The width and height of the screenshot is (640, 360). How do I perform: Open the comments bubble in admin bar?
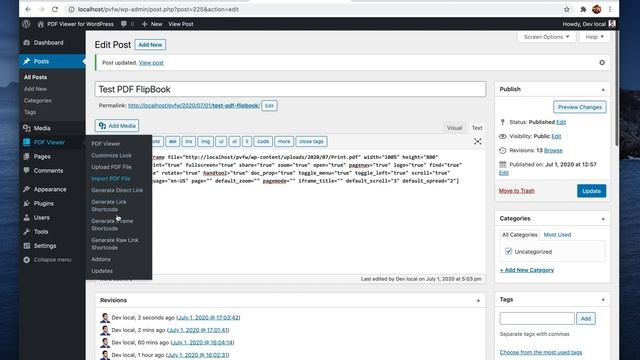(x=124, y=24)
